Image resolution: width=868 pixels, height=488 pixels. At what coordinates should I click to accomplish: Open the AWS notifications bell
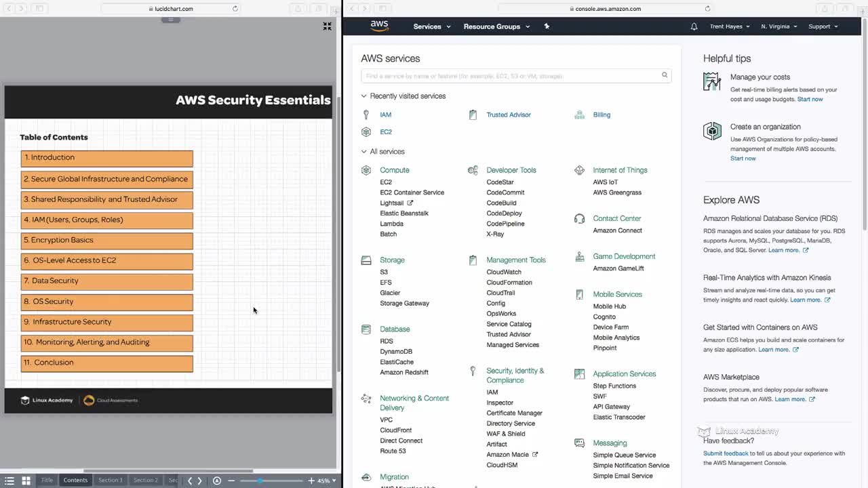[694, 26]
